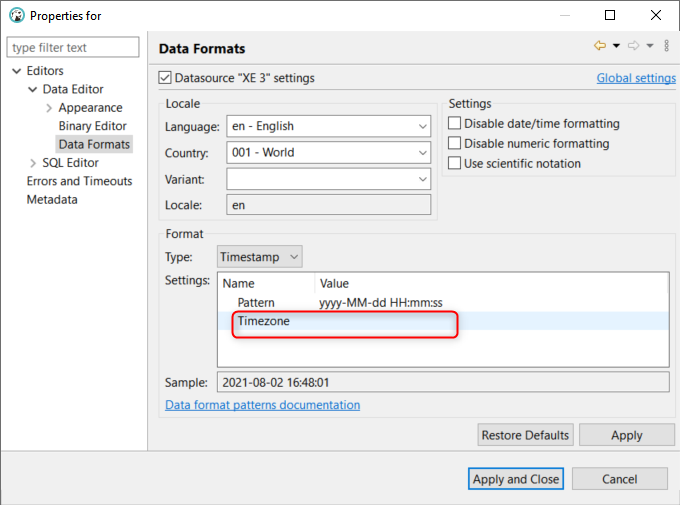Viewport: 680px width, 505px height.
Task: Check Disable numeric formatting option
Action: coord(454,143)
